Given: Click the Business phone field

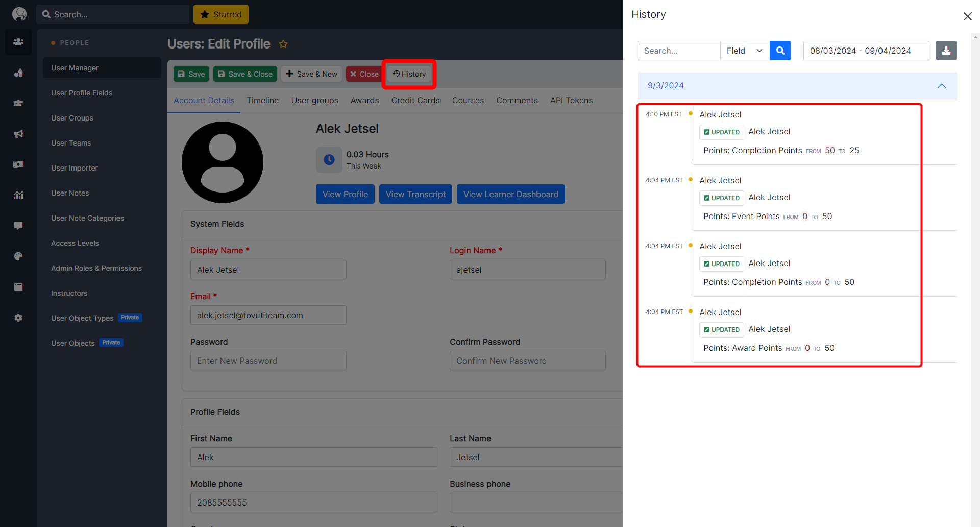Looking at the screenshot, I should click(x=536, y=502).
